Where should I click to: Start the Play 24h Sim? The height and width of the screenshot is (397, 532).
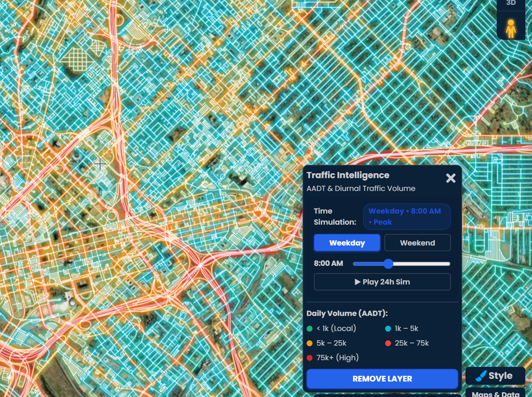[382, 282]
